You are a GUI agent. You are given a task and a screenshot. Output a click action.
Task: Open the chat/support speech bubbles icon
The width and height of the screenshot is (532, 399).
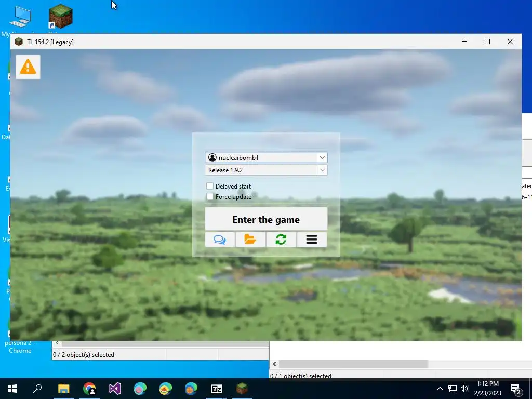[x=220, y=240]
